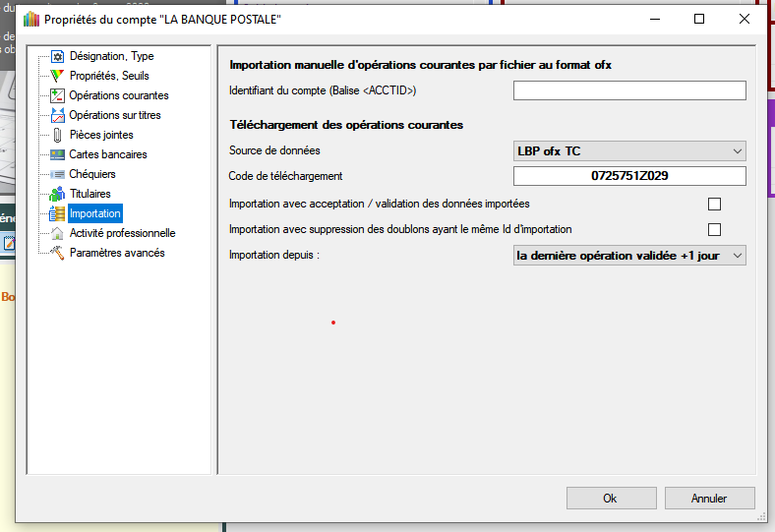Click the Code de téléchargement field
The height and width of the screenshot is (532, 775).
coord(629,177)
